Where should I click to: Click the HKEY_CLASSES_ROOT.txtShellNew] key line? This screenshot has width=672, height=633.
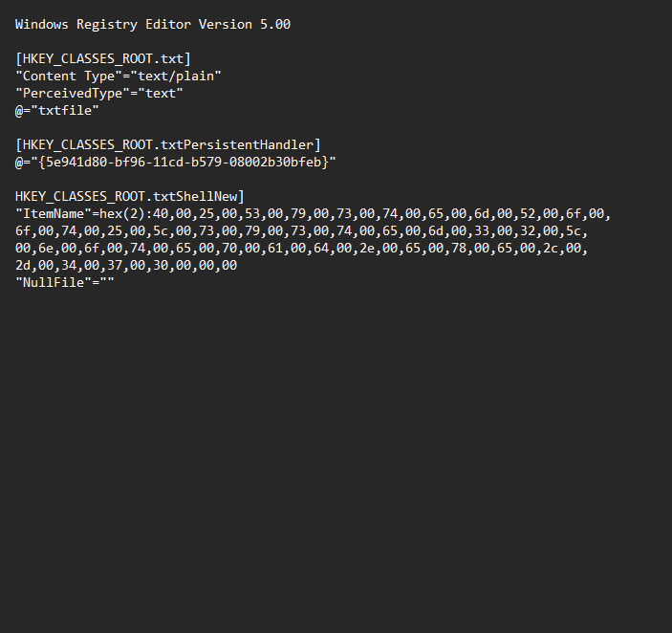130,196
